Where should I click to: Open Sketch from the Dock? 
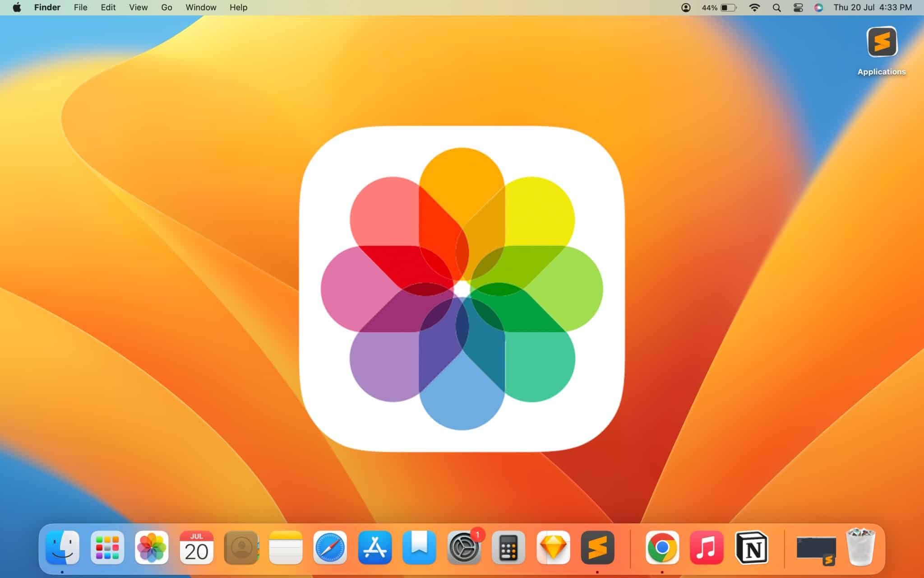click(553, 548)
